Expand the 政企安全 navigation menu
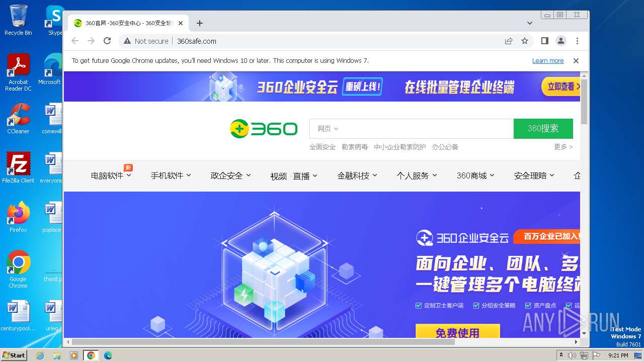644x362 pixels. tap(231, 175)
